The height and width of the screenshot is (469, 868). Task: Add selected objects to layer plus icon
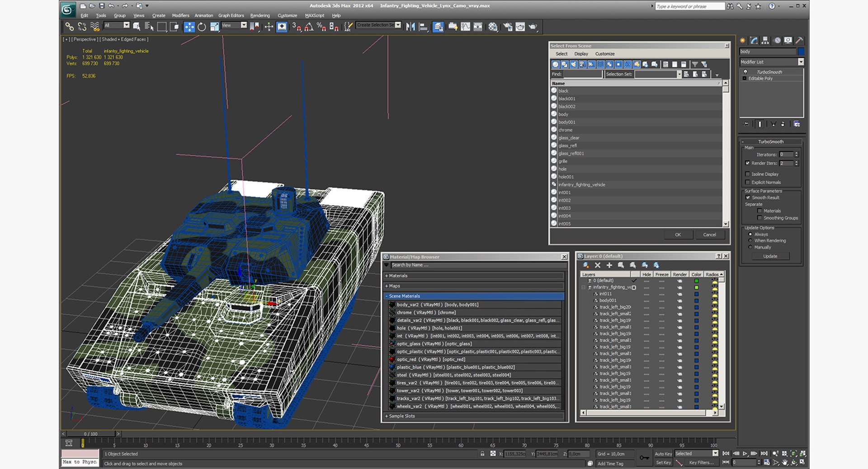pos(609,265)
